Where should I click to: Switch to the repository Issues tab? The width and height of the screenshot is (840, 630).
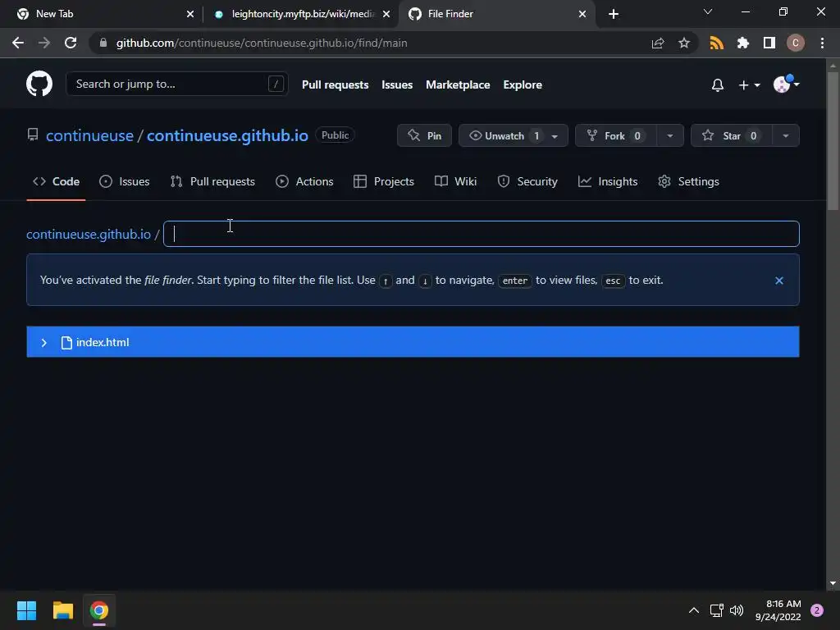click(125, 181)
